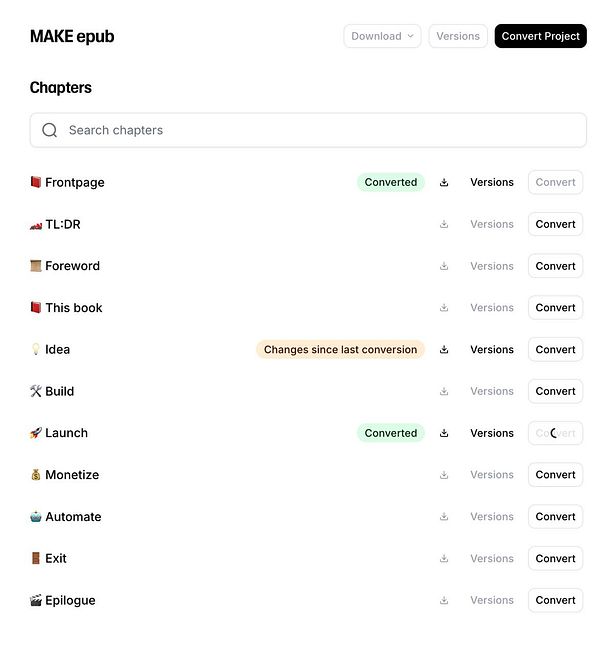600x655 pixels.
Task: Download the Idea chapter file
Action: pyautogui.click(x=444, y=350)
